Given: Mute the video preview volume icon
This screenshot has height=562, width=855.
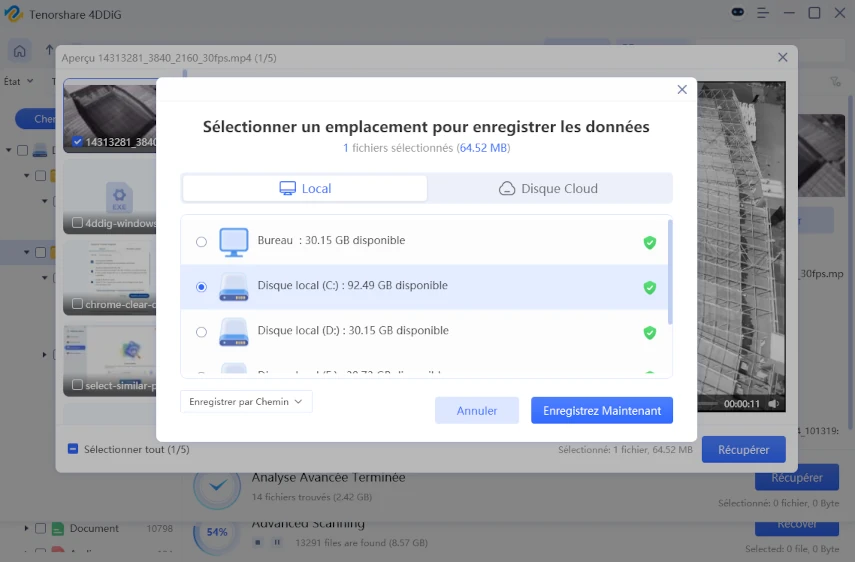Looking at the screenshot, I should click(773, 404).
